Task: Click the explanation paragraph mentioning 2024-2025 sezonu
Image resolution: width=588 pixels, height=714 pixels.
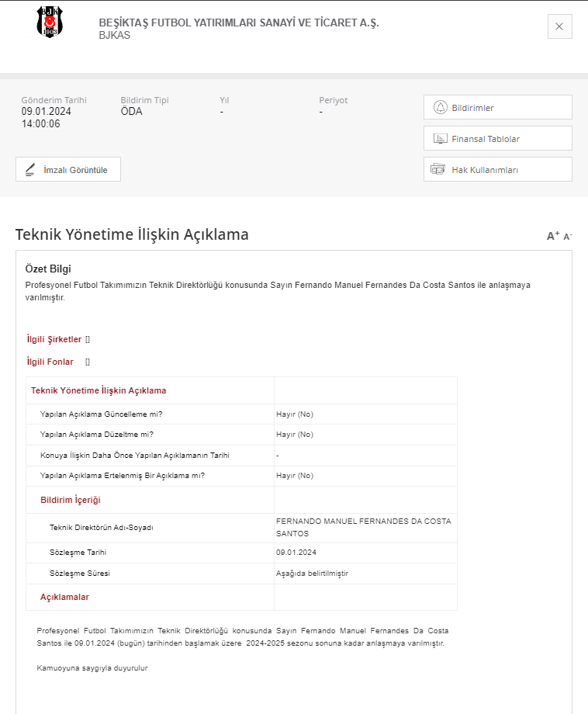Action: tap(243, 637)
